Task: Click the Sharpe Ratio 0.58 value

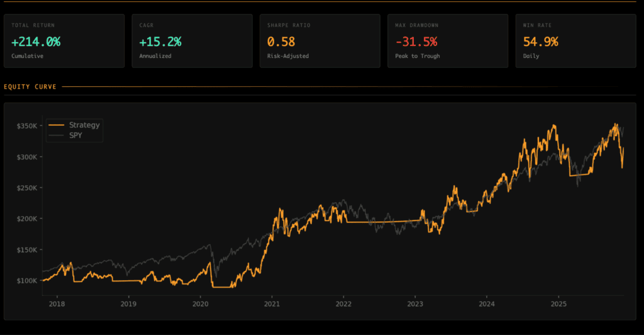Action: [280, 42]
